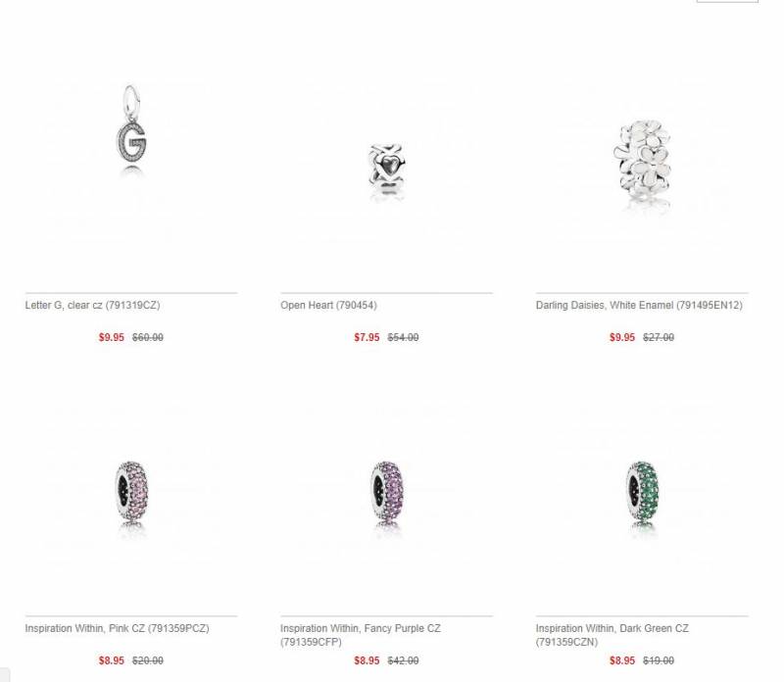This screenshot has width=784, height=682.
Task: Open Inspiration Within, Pink CZ product link
Action: pos(117,628)
